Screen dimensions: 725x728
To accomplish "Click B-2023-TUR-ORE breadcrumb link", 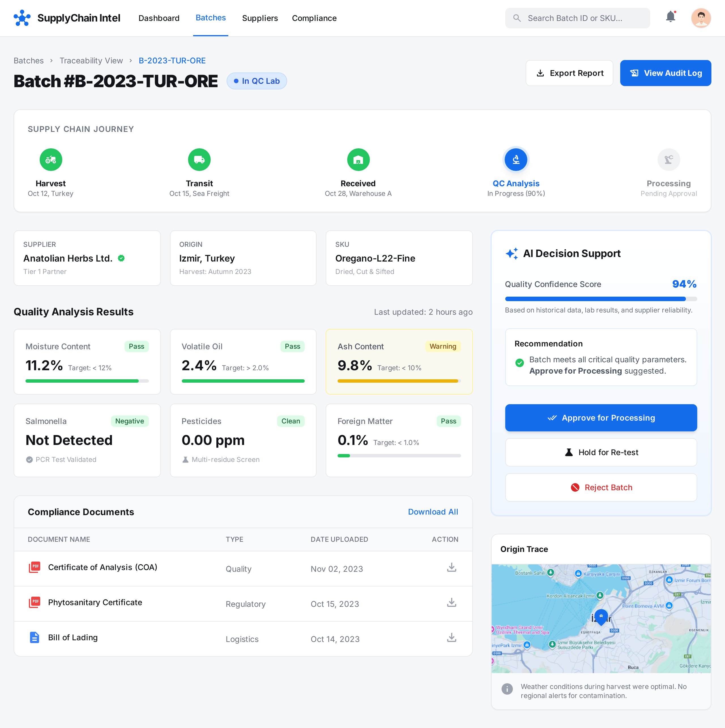I will 172,61.
